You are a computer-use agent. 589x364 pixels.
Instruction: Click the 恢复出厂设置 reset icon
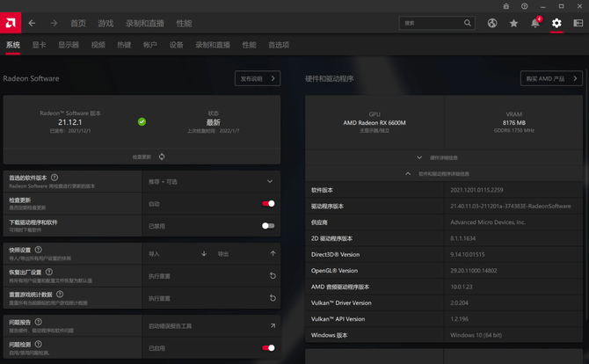coord(273,276)
